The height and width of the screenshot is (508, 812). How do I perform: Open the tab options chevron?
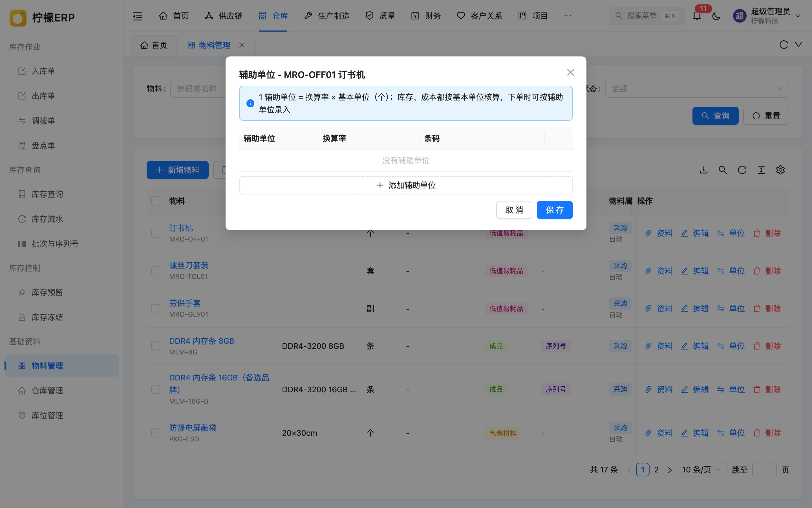798,45
